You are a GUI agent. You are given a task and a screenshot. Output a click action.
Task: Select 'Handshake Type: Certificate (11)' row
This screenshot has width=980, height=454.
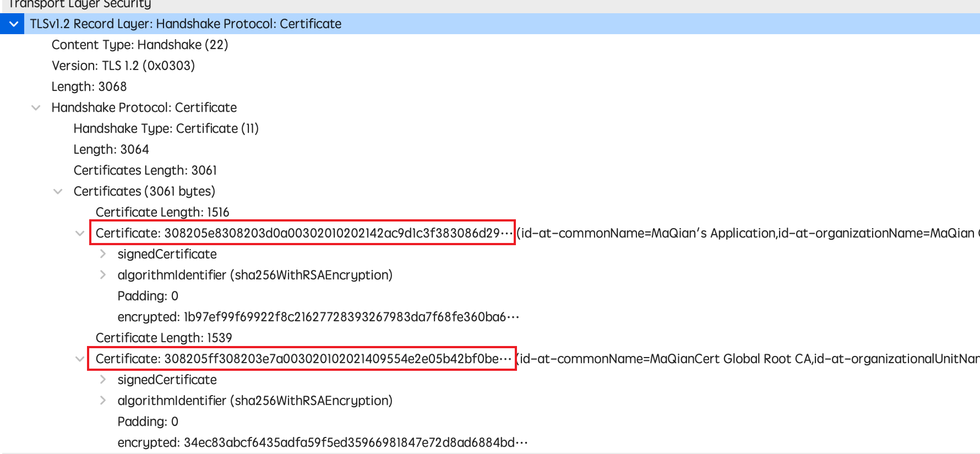coord(166,128)
